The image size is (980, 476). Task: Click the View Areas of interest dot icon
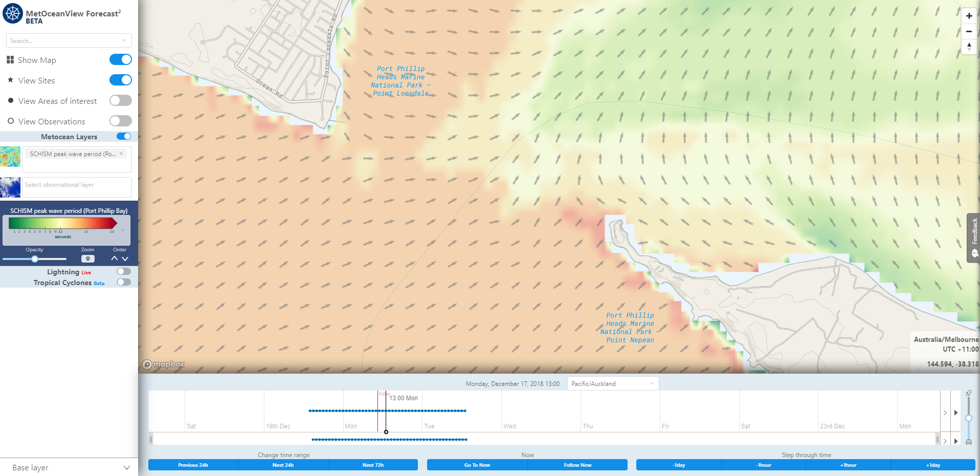(x=11, y=100)
